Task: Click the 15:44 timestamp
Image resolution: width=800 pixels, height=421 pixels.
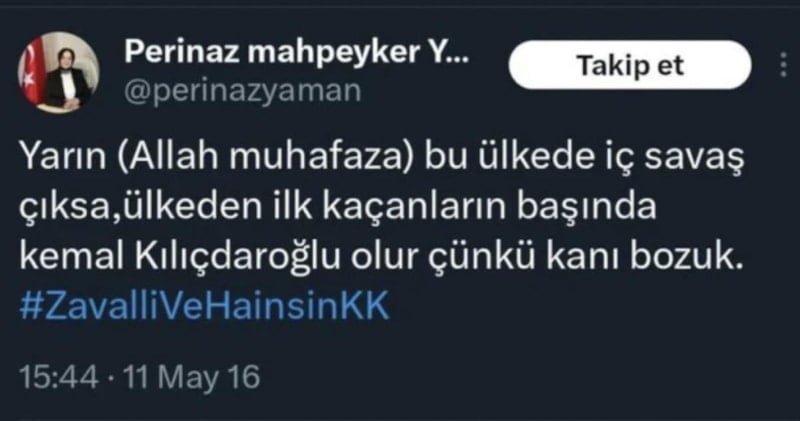Action: tap(58, 378)
